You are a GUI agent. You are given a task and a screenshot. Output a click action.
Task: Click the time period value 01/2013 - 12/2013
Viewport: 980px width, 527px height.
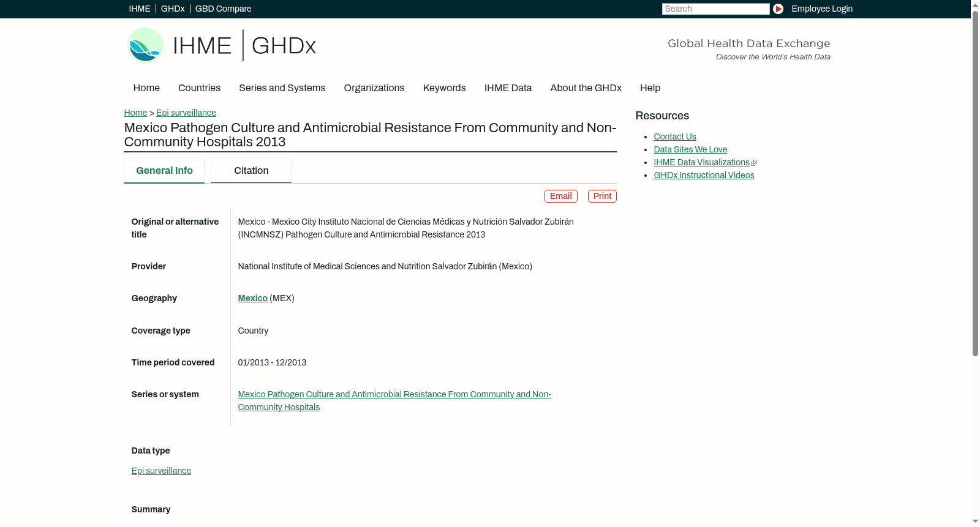coord(272,362)
